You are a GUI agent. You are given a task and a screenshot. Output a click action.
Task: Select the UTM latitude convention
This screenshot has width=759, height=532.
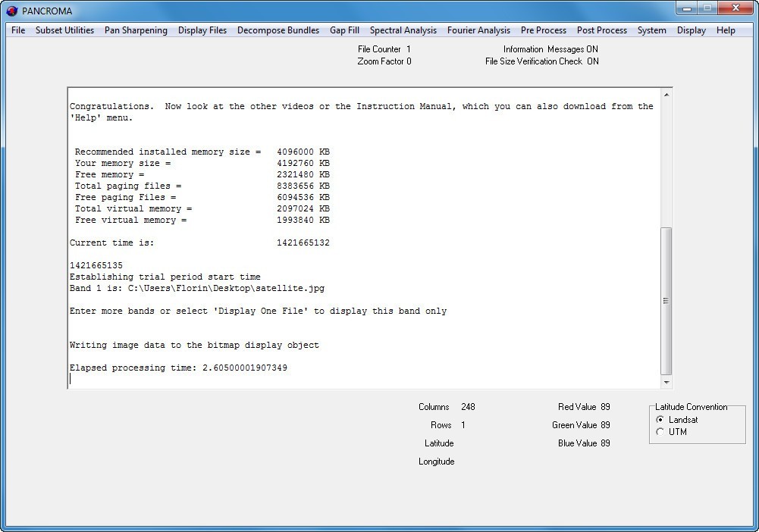pyautogui.click(x=659, y=431)
